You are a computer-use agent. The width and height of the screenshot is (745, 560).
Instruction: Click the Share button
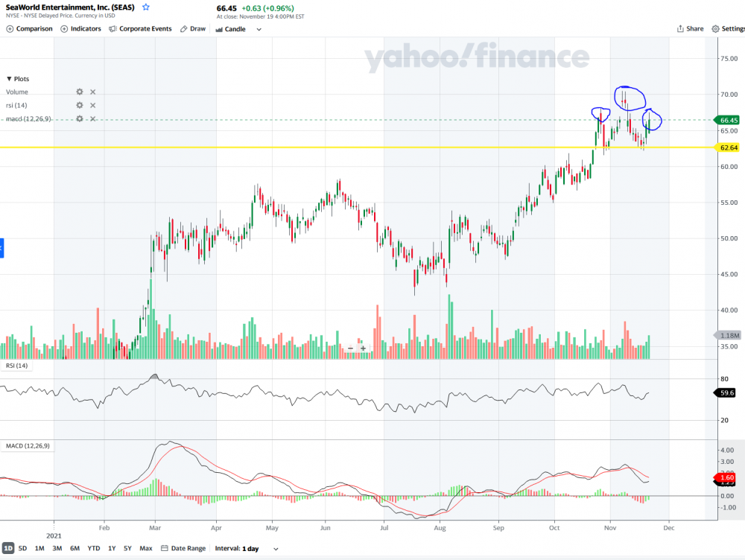[690, 29]
